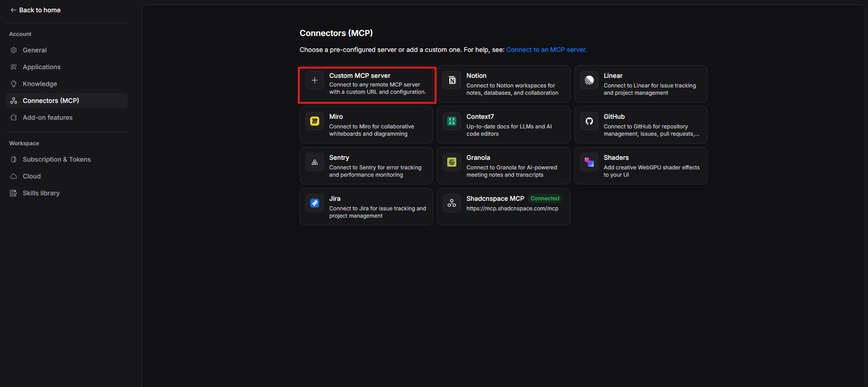
Task: Click the GitHub logo icon
Action: point(589,121)
